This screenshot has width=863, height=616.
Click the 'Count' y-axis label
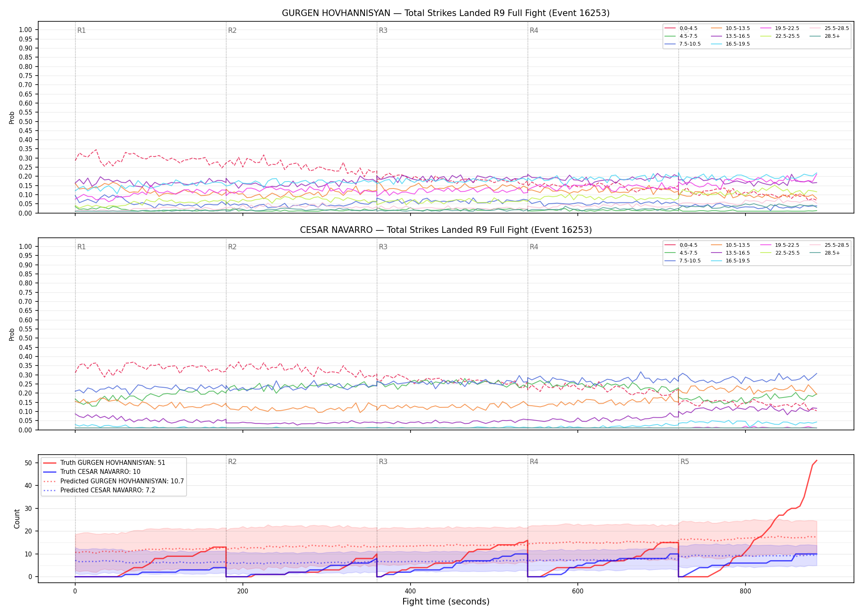pos(17,519)
